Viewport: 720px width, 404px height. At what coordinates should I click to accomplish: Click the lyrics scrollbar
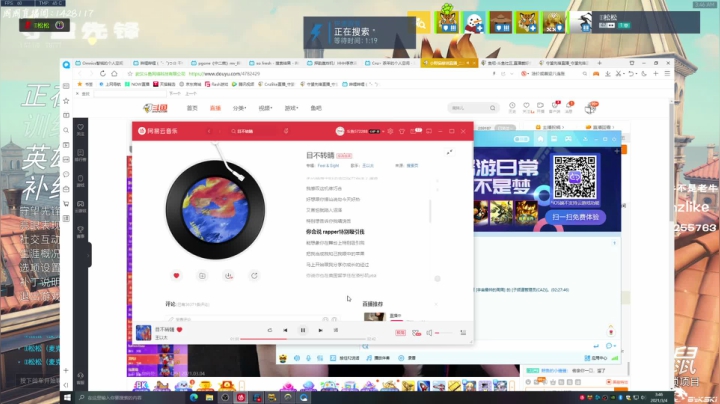coord(430,211)
